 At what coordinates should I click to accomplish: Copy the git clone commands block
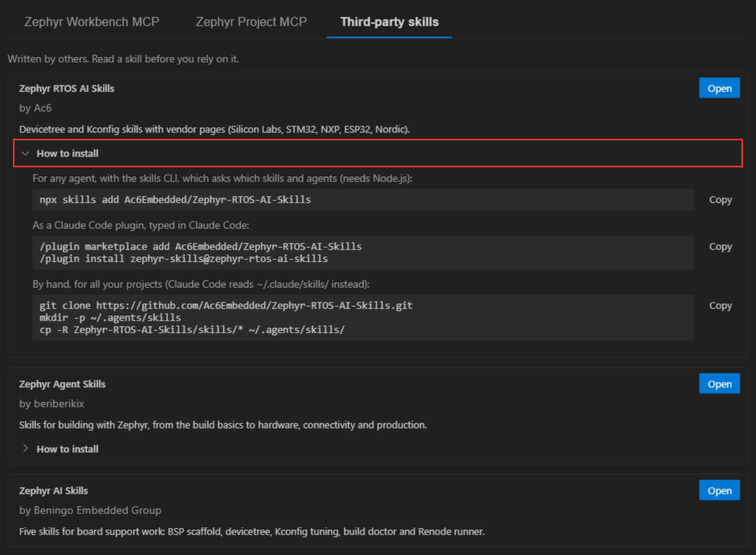point(720,306)
